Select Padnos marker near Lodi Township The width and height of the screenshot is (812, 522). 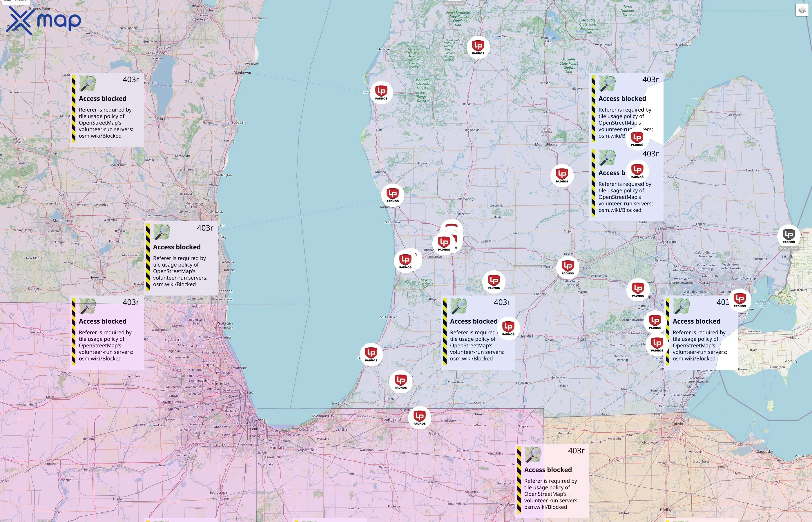pos(657,345)
